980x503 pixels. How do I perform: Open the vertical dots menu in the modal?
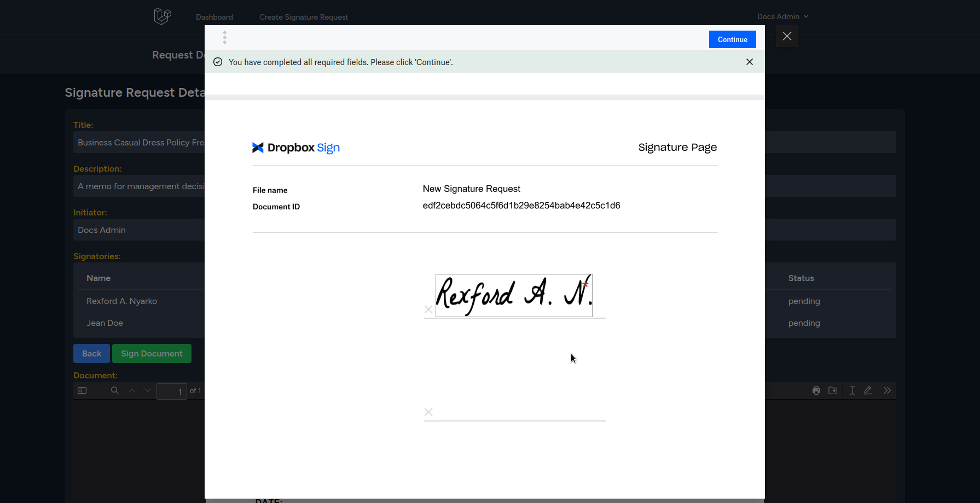[x=225, y=37]
